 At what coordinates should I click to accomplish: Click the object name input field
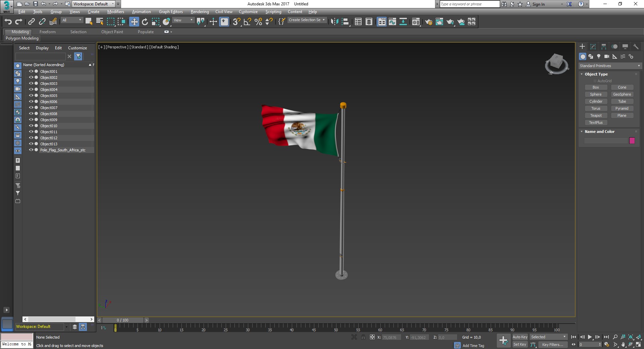(606, 141)
